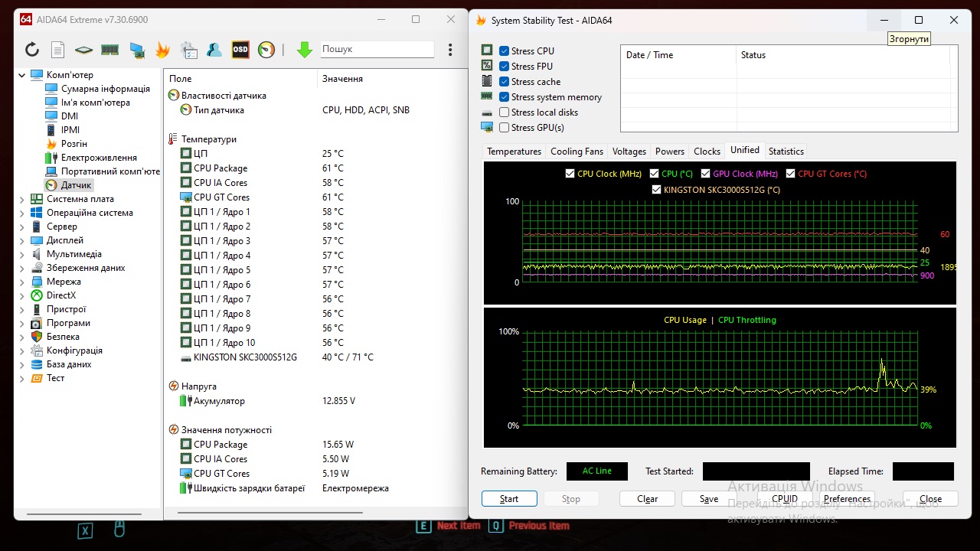Open CPUID from stability test window
Screen dimensions: 980x551
[x=785, y=499]
